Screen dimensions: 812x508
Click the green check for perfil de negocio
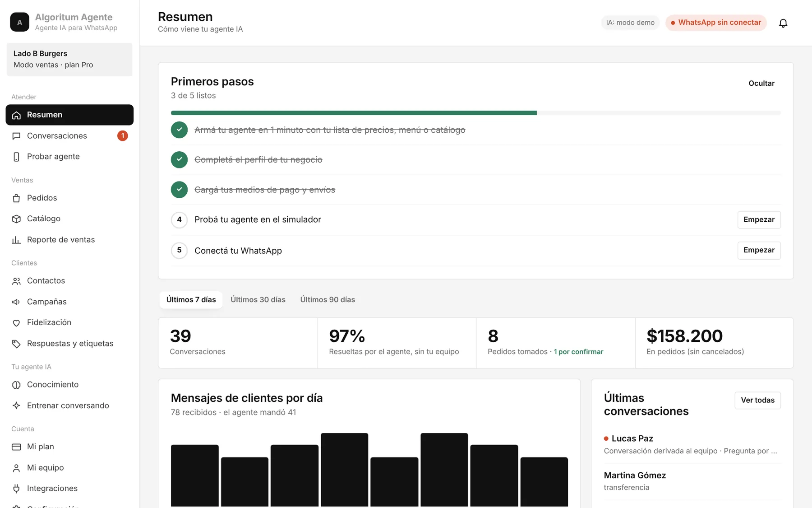tap(179, 159)
